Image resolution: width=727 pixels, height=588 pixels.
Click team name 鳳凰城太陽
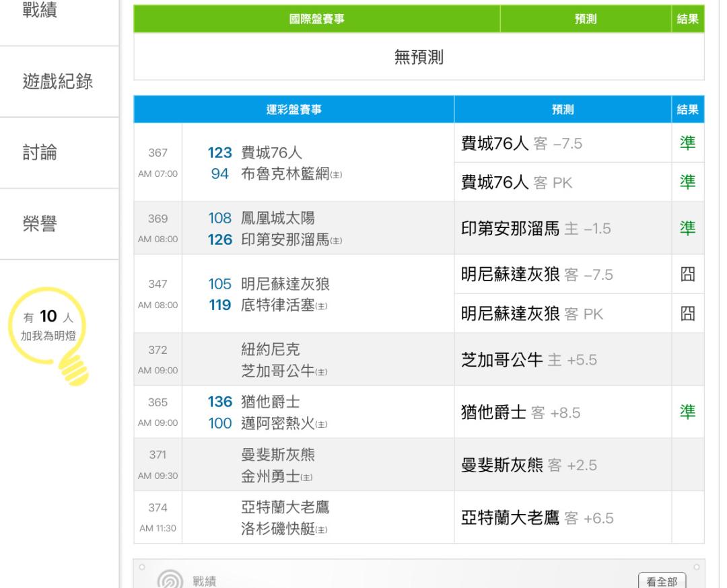(278, 218)
